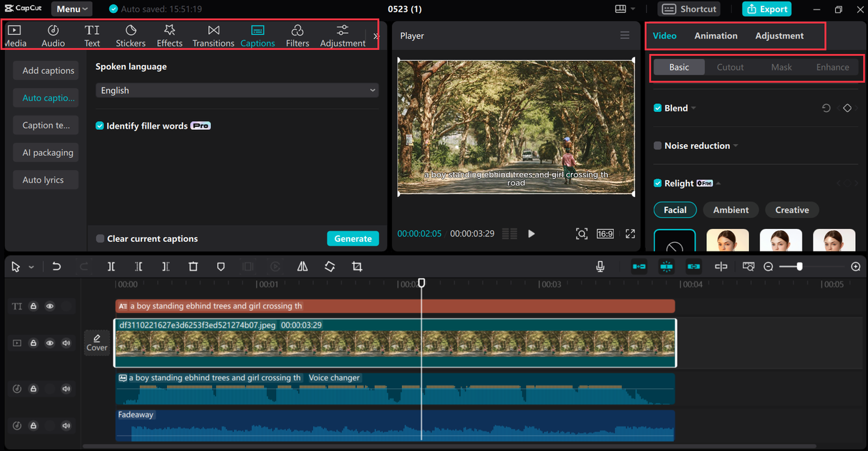Open the Audio panel icon
The height and width of the screenshot is (451, 868).
pos(53,36)
